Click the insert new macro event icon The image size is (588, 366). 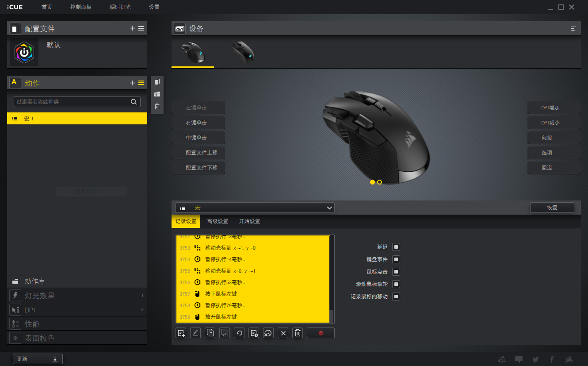pos(181,333)
